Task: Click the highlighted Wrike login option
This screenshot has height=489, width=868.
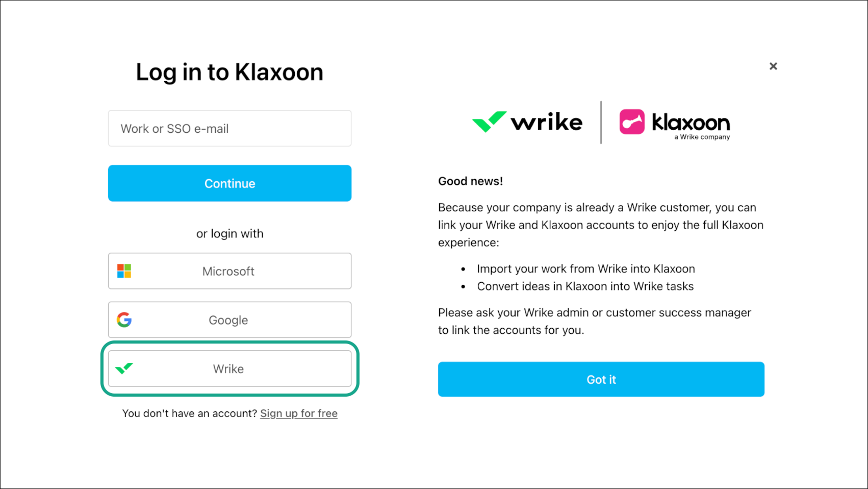Action: click(229, 369)
